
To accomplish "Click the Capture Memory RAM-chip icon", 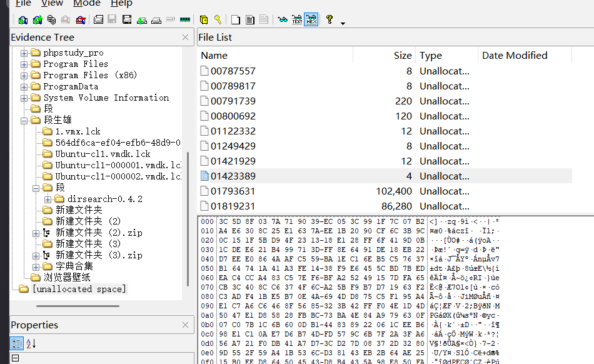I will 185,19.
